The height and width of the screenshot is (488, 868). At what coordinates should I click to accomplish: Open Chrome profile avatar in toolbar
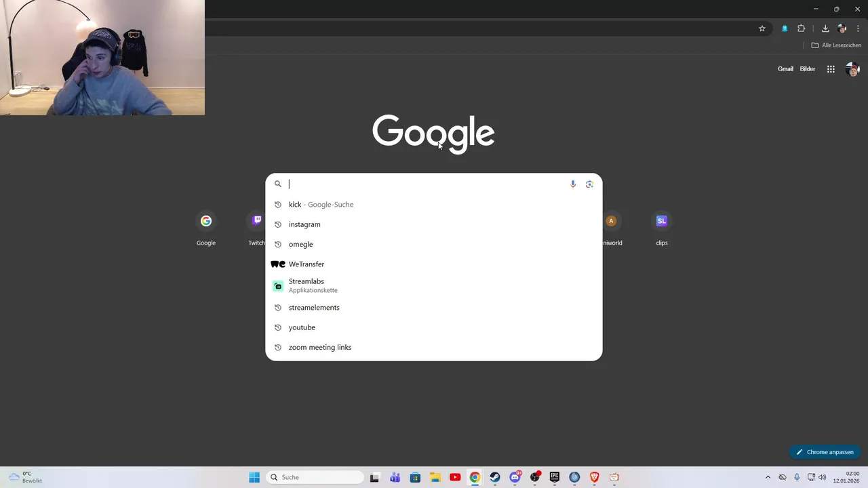[842, 28]
